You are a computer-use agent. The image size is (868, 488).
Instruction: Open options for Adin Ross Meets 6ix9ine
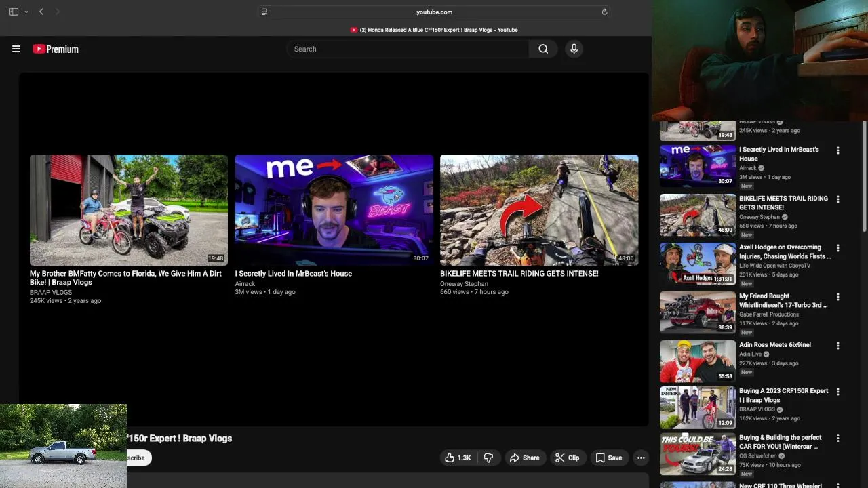[x=838, y=346]
